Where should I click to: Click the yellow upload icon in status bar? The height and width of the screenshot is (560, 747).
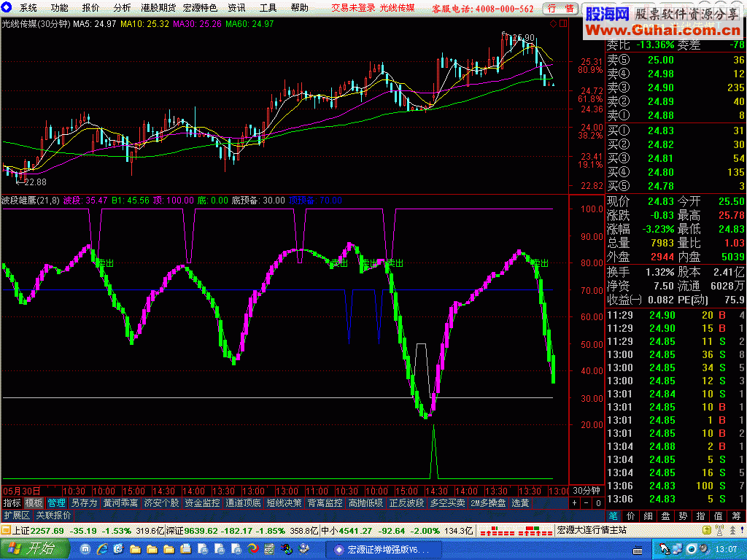point(706,531)
